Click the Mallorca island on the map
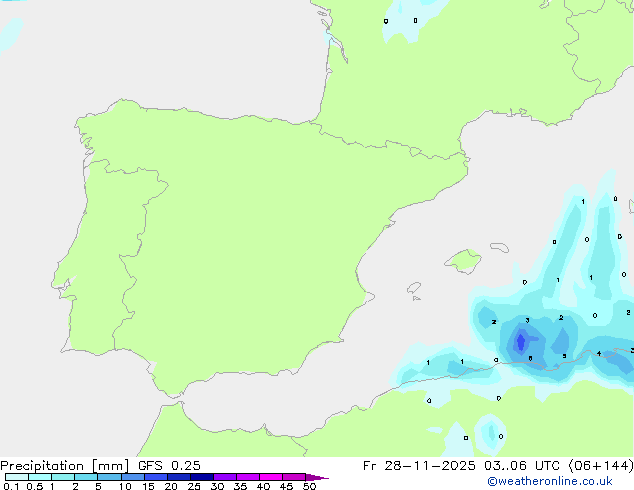The height and width of the screenshot is (490, 634). (x=463, y=261)
